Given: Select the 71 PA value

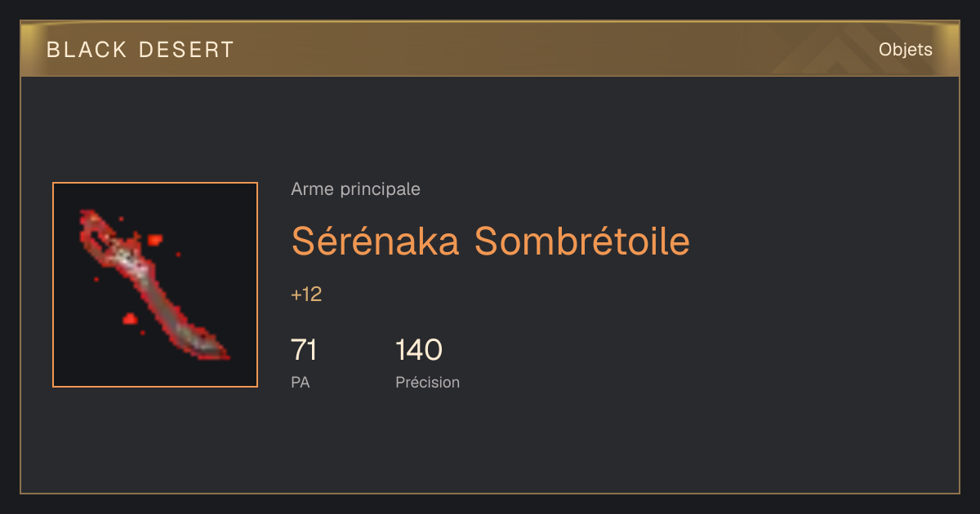Looking at the screenshot, I should 304,350.
